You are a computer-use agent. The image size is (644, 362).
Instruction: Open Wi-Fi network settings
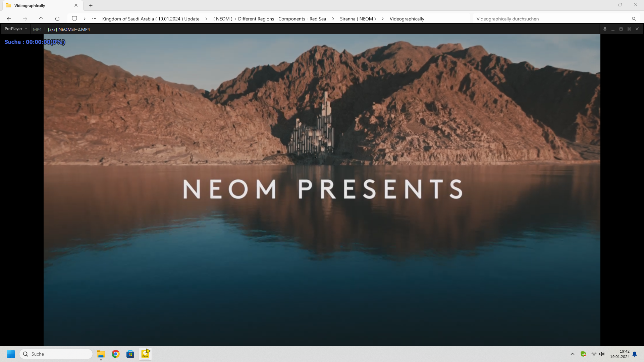click(594, 354)
